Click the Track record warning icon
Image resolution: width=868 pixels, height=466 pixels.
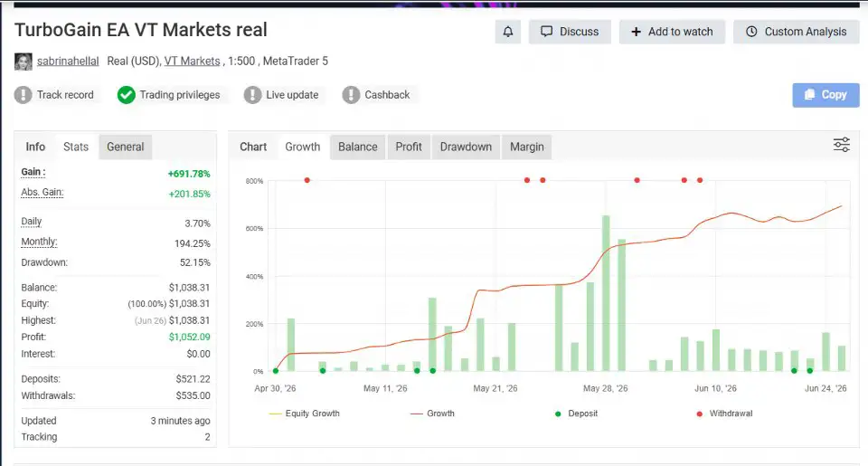(x=24, y=95)
